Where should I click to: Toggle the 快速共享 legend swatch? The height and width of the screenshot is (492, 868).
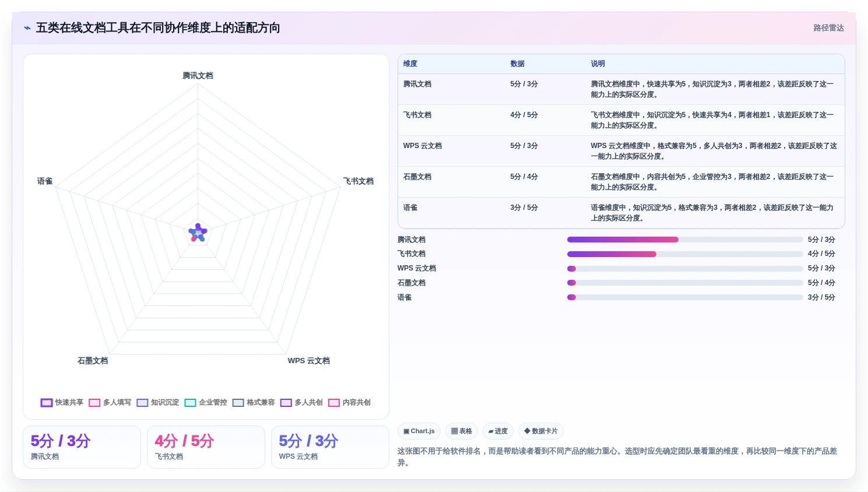pos(47,403)
